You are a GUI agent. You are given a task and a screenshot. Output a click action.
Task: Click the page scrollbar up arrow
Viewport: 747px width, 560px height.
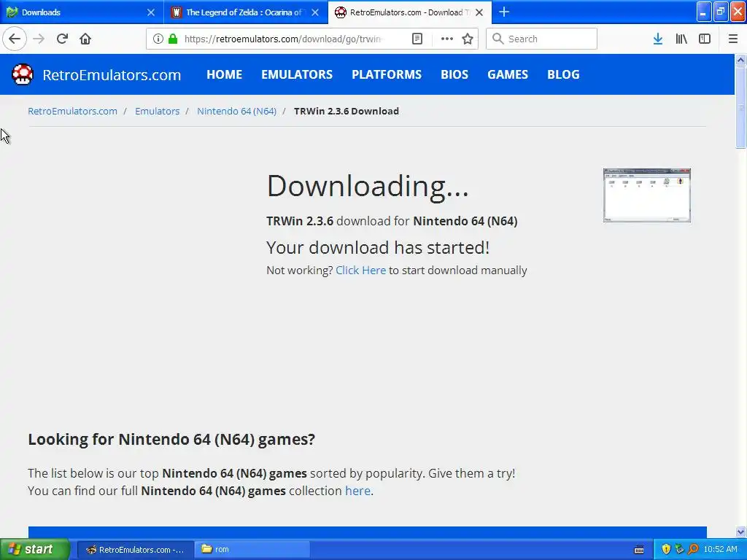point(741,60)
